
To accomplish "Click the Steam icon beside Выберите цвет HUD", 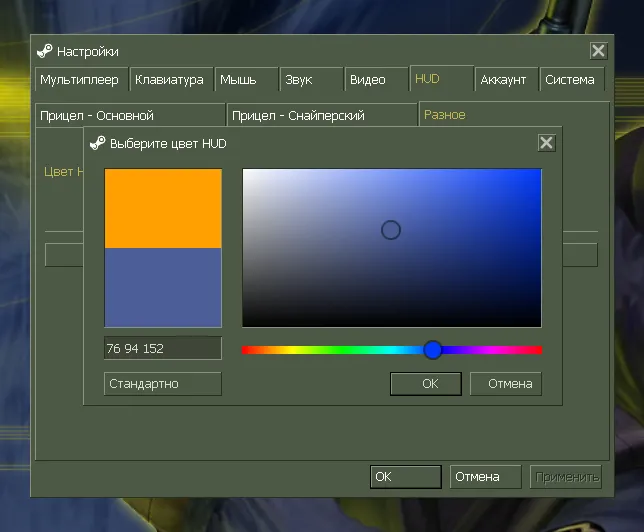I will coord(98,143).
